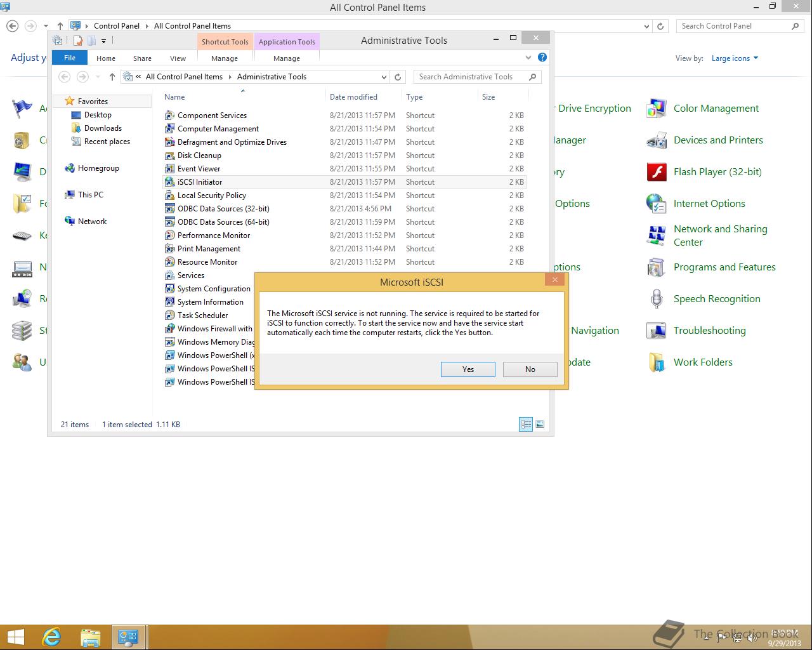The height and width of the screenshot is (650, 812).
Task: Open Control Panel address history dropdown
Action: point(646,26)
